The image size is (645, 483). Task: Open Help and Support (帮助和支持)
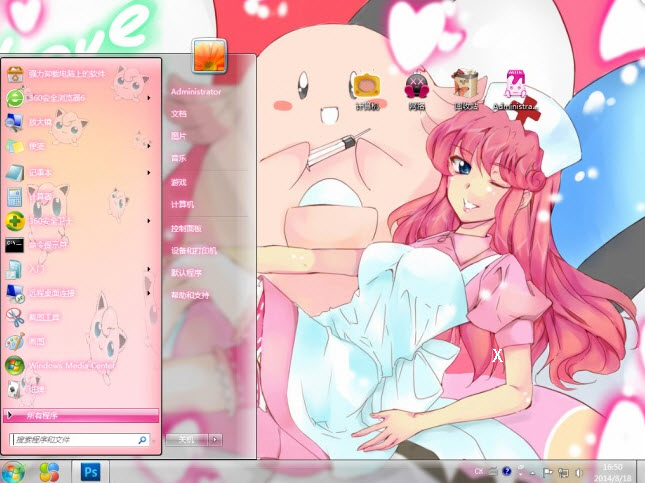coord(190,295)
